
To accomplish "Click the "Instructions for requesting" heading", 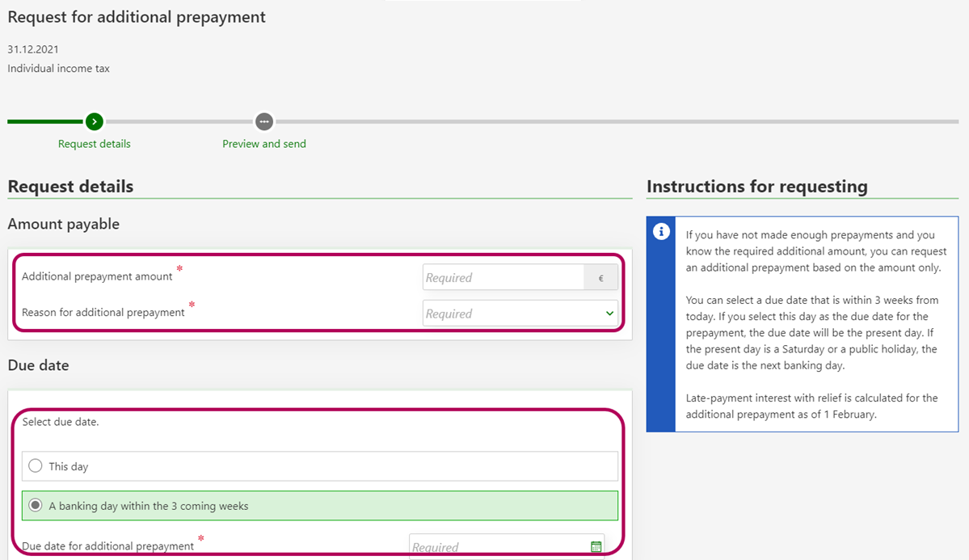I will [x=757, y=187].
